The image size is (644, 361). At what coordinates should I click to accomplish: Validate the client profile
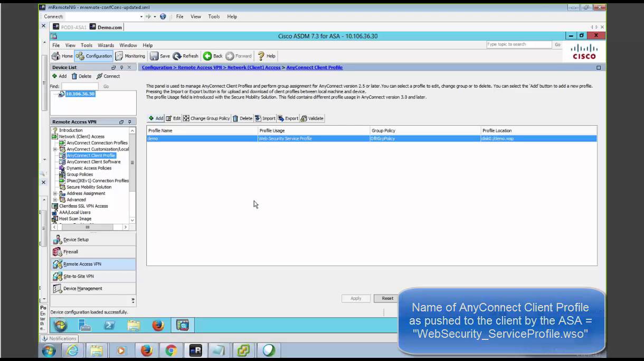pos(312,118)
